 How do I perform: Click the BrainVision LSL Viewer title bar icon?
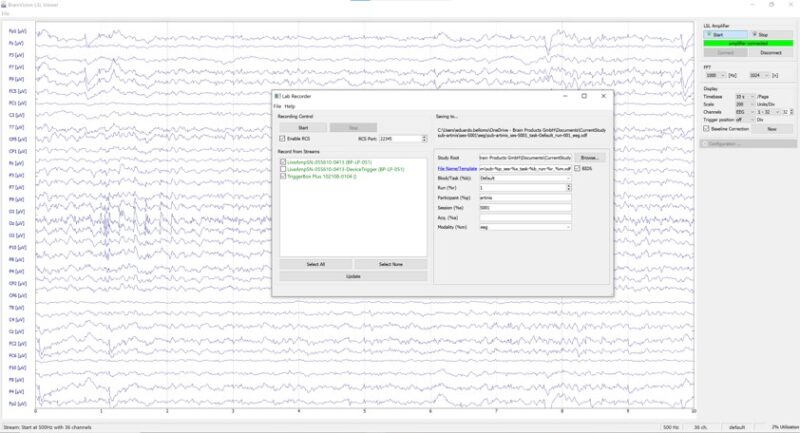[4, 5]
